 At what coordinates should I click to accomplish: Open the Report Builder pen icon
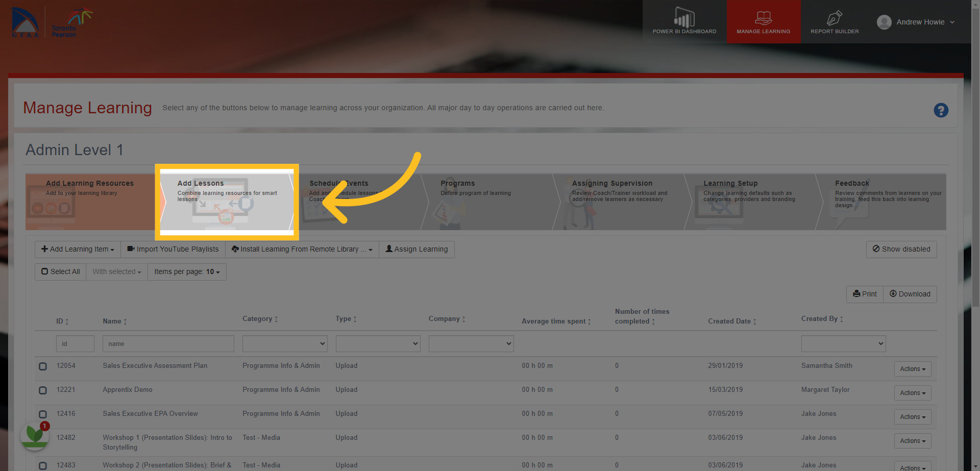click(x=835, y=18)
